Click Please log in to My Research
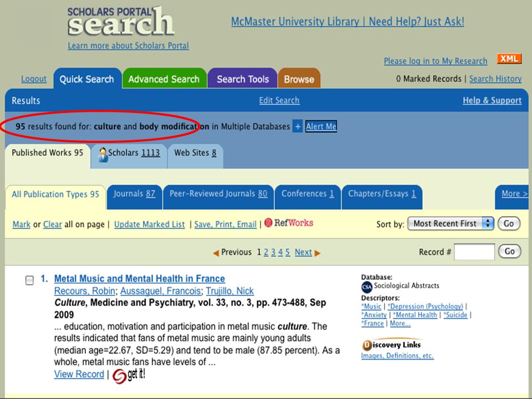 (436, 61)
